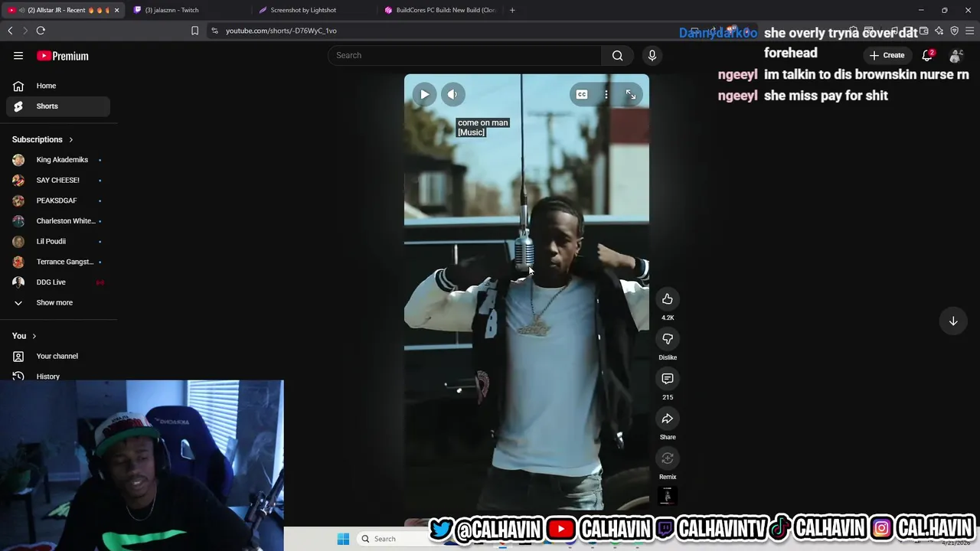Play the Shorts video

[x=424, y=94]
